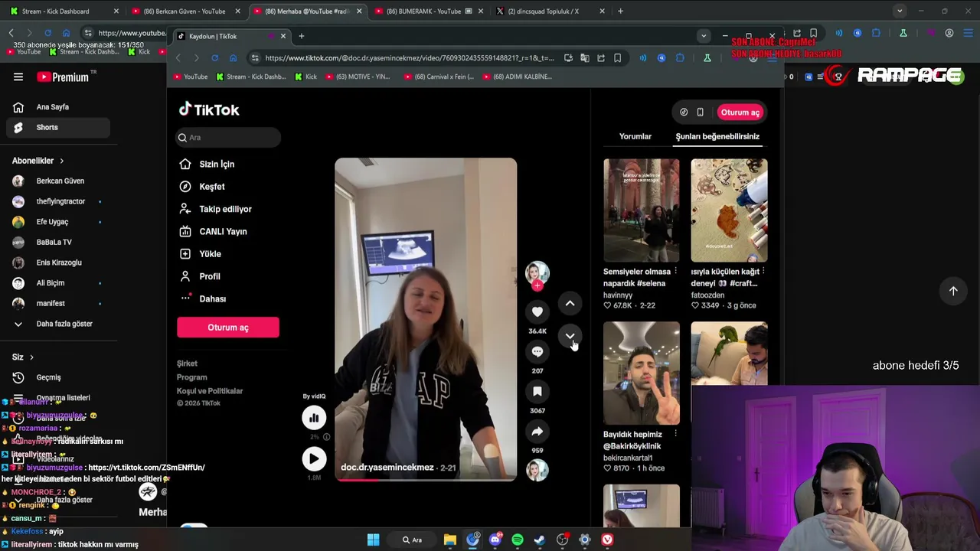Expand Daha fazla gösterunder subscriptions
Viewport: 980px width, 551px height.
pyautogui.click(x=57, y=324)
